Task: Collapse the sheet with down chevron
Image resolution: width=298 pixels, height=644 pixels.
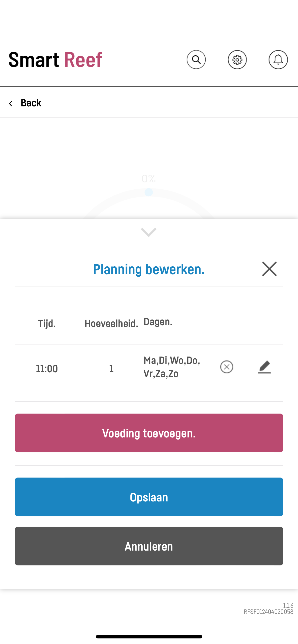Action: click(149, 232)
